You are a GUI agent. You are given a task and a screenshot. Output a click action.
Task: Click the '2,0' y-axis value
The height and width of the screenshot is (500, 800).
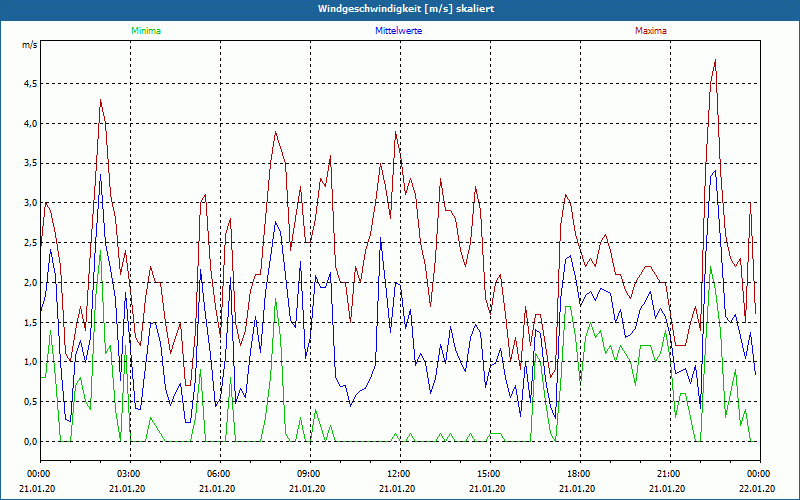(31, 283)
